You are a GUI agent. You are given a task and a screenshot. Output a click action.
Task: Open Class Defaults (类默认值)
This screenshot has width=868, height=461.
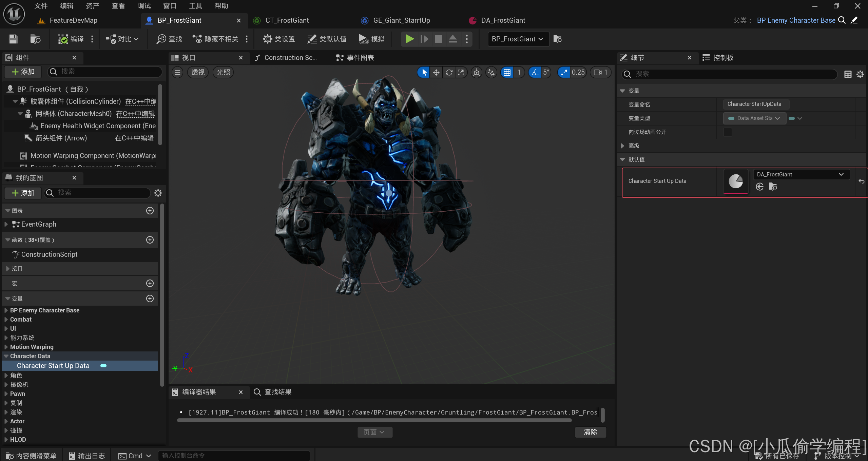[327, 39]
